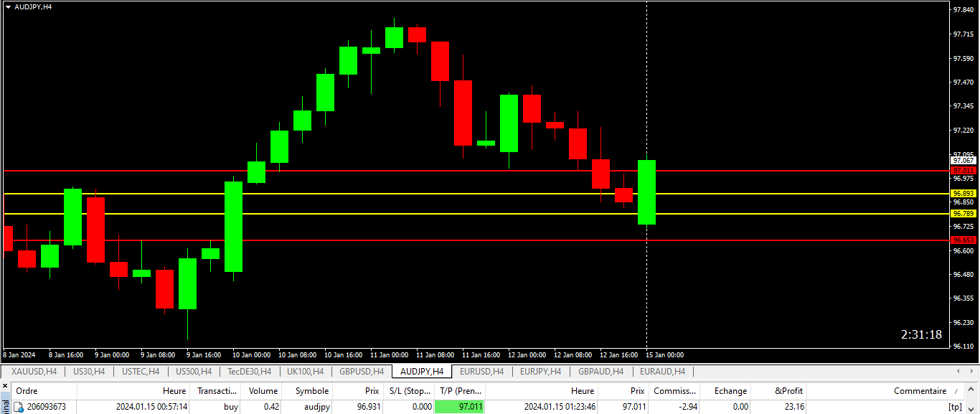Switch to the XAUUSD,H4 chart tab

[x=33, y=371]
